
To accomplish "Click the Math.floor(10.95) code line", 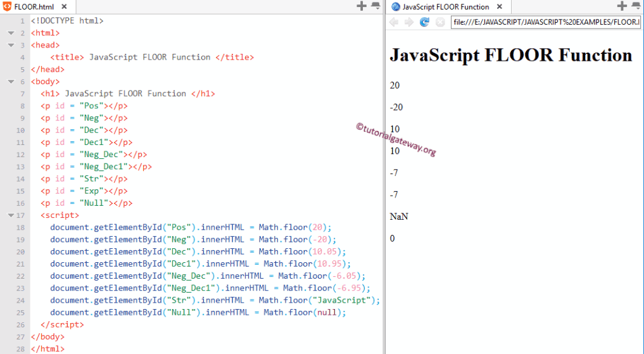I will (201, 263).
